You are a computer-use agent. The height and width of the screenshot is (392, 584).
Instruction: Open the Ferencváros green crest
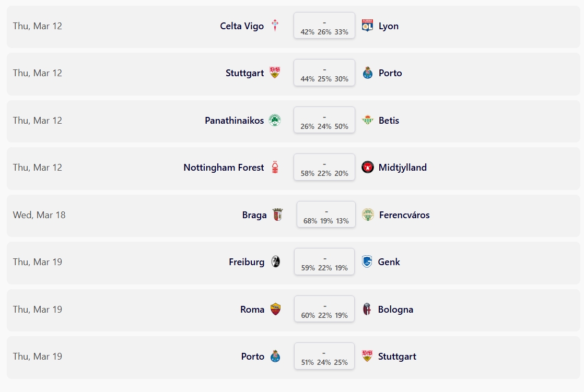(368, 215)
